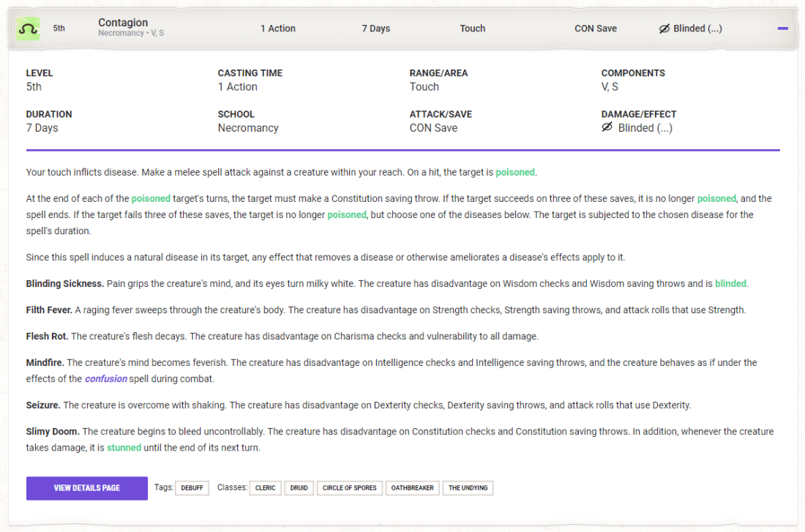The width and height of the screenshot is (805, 532).
Task: Select the Debuff tag
Action: point(192,488)
